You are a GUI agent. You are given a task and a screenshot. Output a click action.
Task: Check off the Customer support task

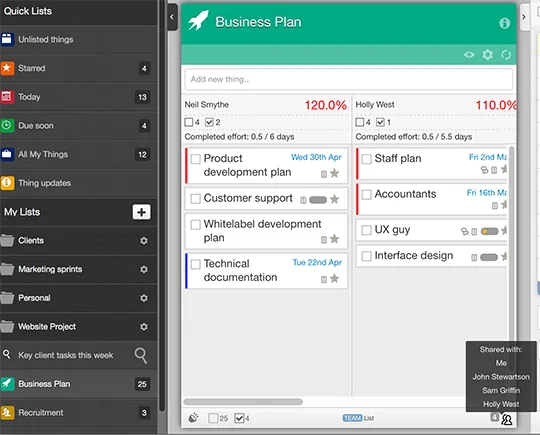(196, 199)
